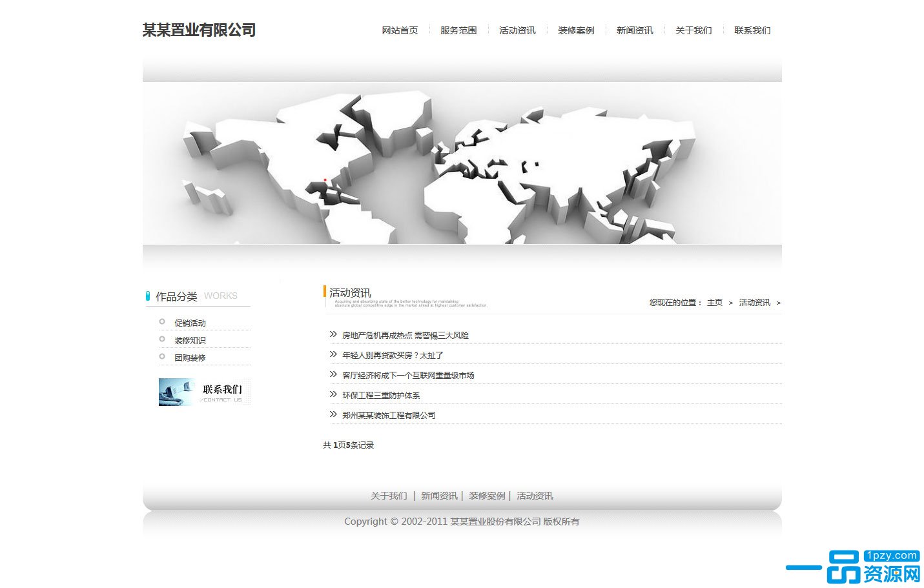The width and height of the screenshot is (924, 588).
Task: Open the 装修知识 category
Action: [190, 340]
